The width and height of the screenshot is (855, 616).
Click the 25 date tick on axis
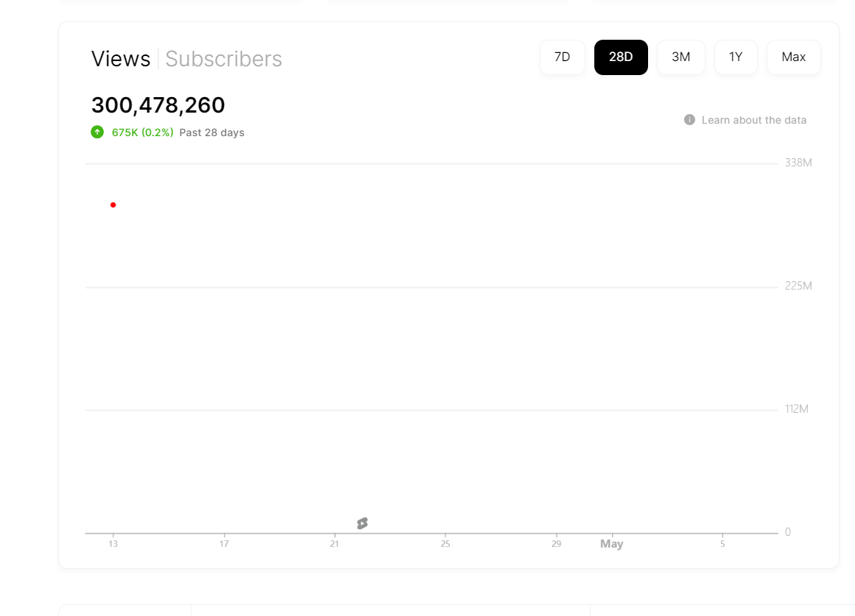tap(445, 544)
